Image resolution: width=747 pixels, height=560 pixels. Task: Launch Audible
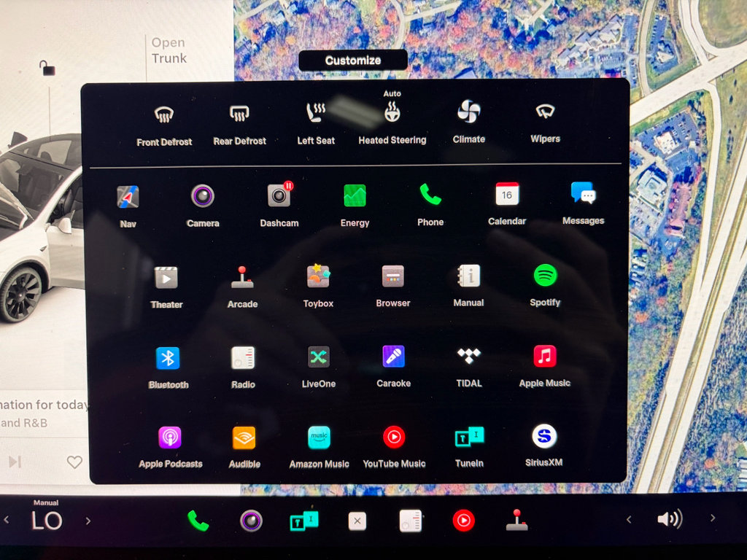click(x=244, y=447)
